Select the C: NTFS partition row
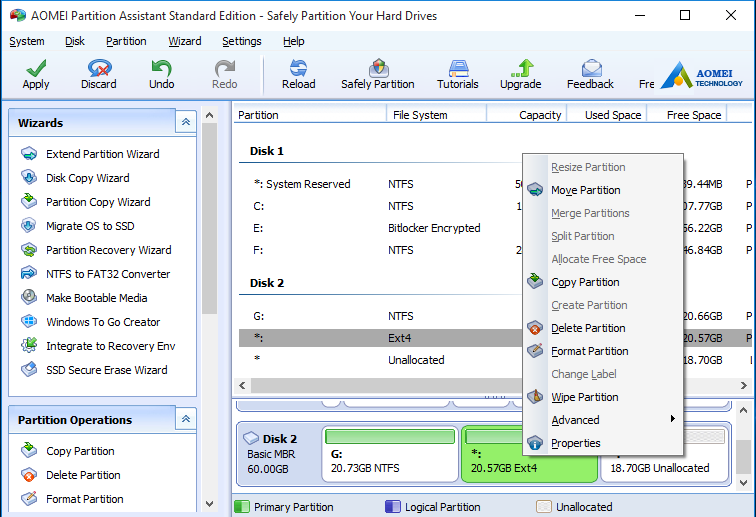This screenshot has width=756, height=517. pyautogui.click(x=381, y=206)
